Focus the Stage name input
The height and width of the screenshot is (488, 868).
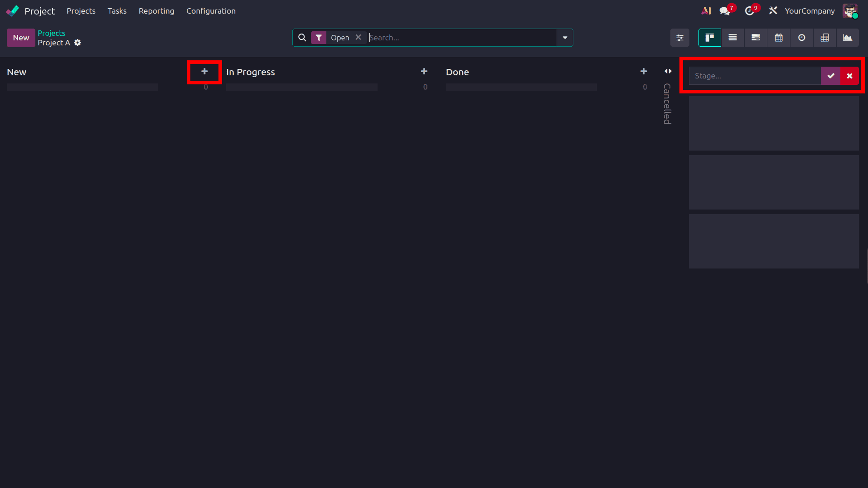click(x=755, y=76)
